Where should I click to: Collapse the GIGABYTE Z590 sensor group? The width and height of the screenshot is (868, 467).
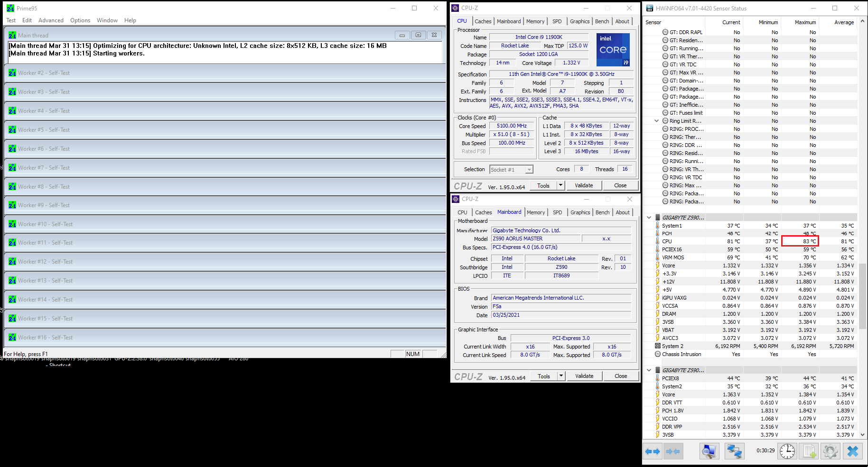[x=648, y=217]
